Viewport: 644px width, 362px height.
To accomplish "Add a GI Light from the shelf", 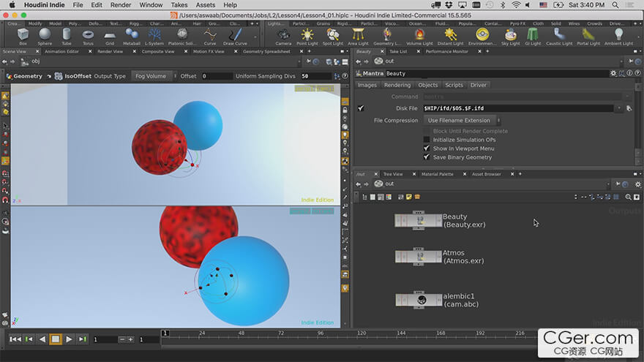I will [x=533, y=37].
